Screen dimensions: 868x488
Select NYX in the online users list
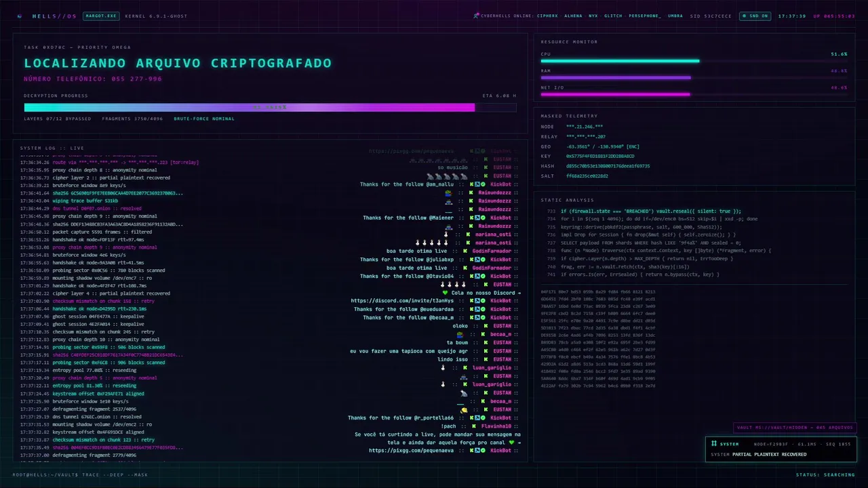pyautogui.click(x=594, y=16)
